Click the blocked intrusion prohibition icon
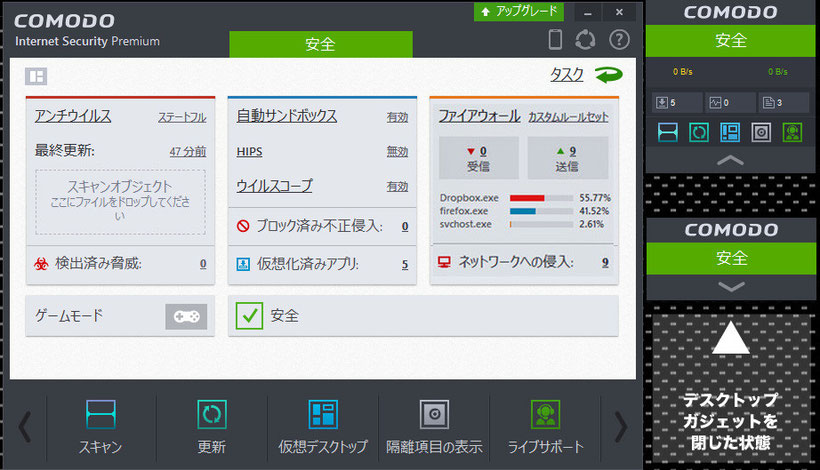Viewport: 820px width, 470px height. [243, 226]
